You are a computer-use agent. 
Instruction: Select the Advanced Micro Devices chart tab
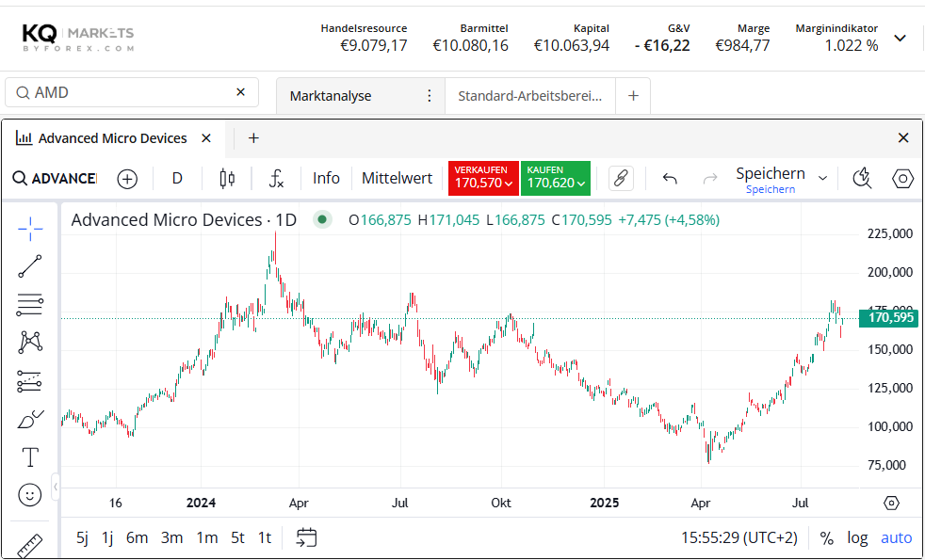click(112, 138)
